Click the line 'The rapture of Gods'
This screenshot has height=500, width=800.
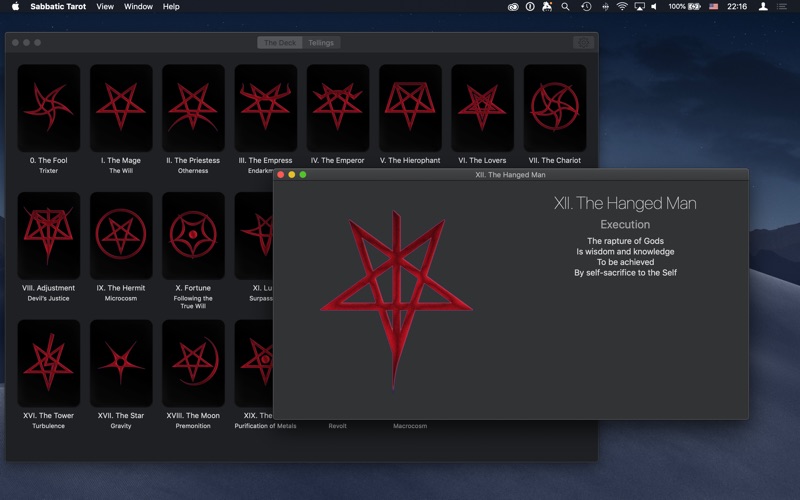coord(626,241)
